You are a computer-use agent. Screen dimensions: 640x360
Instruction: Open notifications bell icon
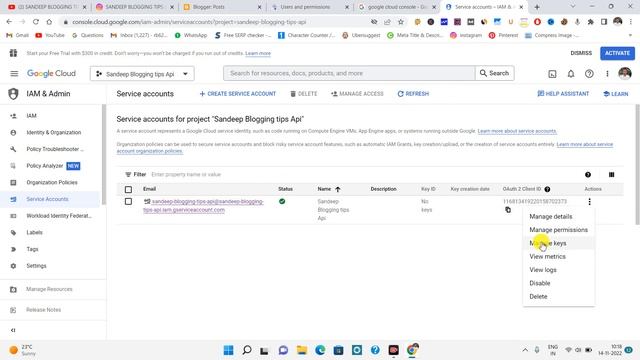point(571,74)
